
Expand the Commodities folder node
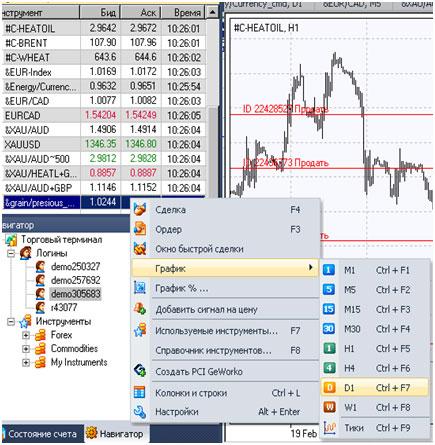tap(26, 349)
